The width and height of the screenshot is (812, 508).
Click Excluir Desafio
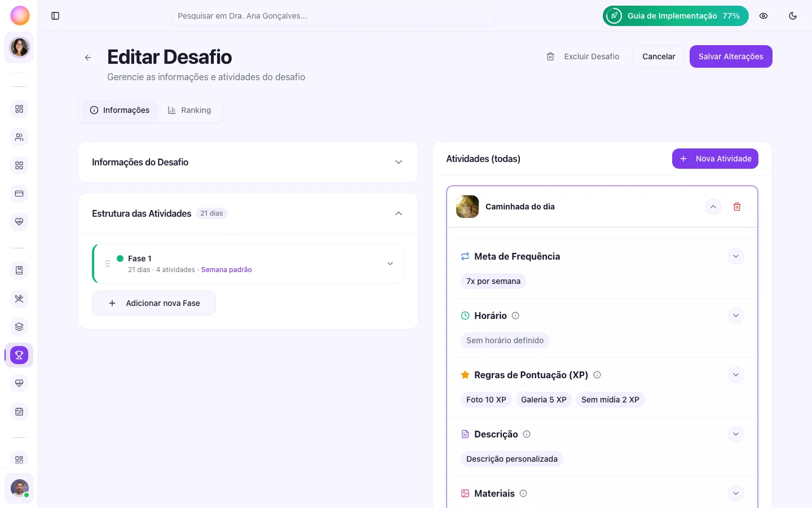pos(583,56)
